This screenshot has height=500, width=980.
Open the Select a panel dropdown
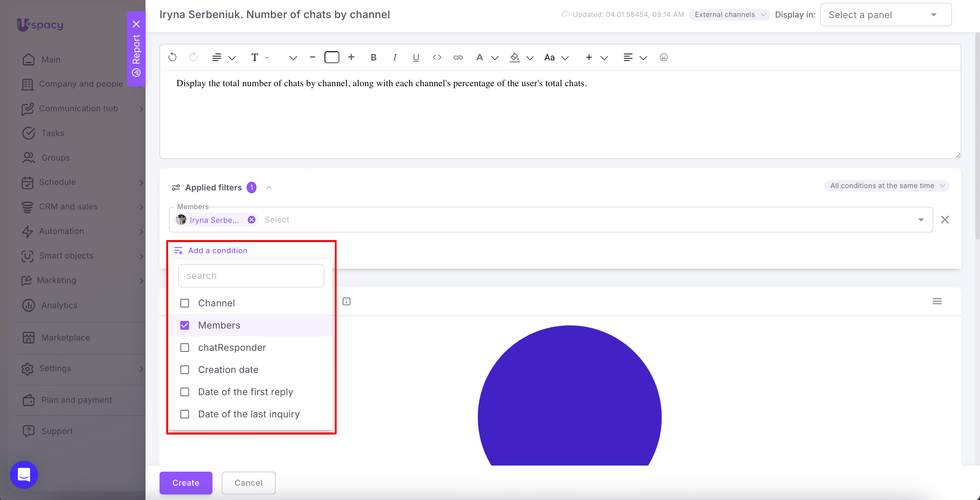(x=886, y=15)
